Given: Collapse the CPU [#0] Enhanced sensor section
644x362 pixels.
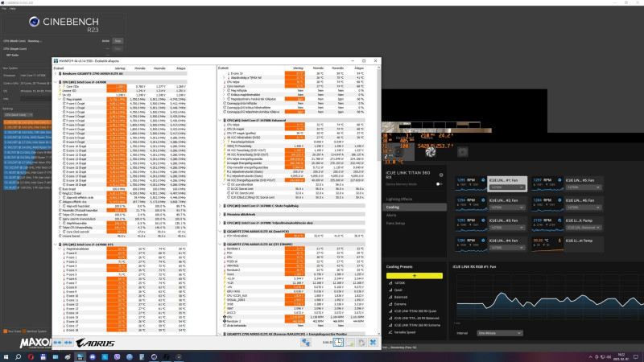Looking at the screenshot, I should (x=220, y=120).
